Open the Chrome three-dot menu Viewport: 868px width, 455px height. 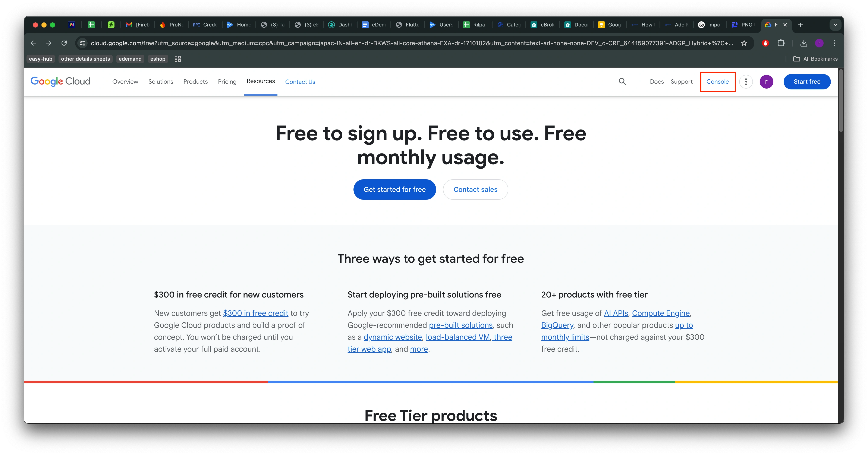pyautogui.click(x=834, y=43)
